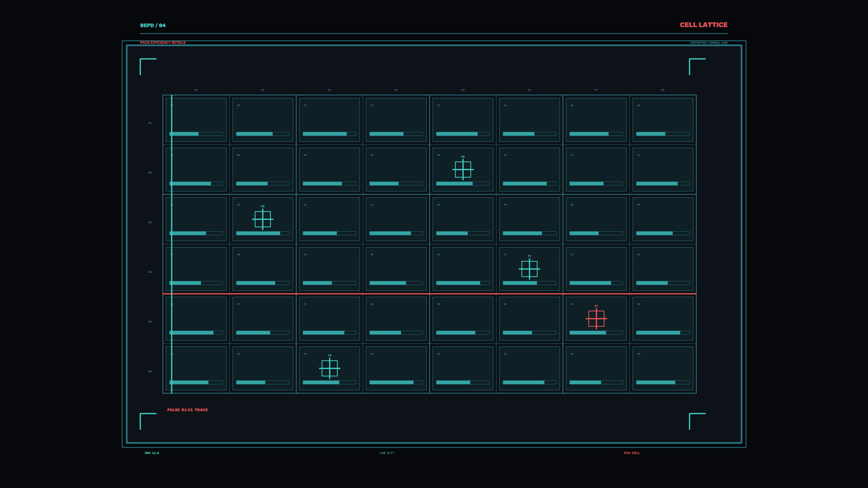Click value 87 in cell R3 C3
Screen dimensions: 868x488
click(305, 205)
